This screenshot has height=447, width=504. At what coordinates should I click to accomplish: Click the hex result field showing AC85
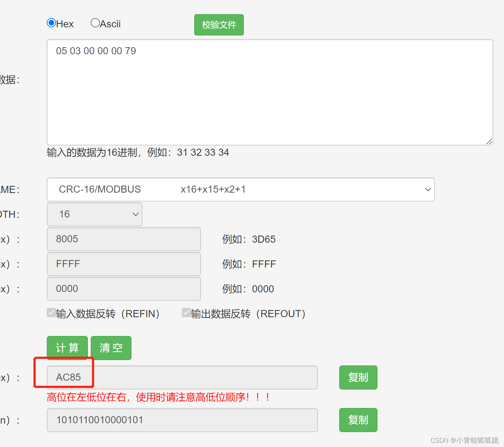point(182,377)
